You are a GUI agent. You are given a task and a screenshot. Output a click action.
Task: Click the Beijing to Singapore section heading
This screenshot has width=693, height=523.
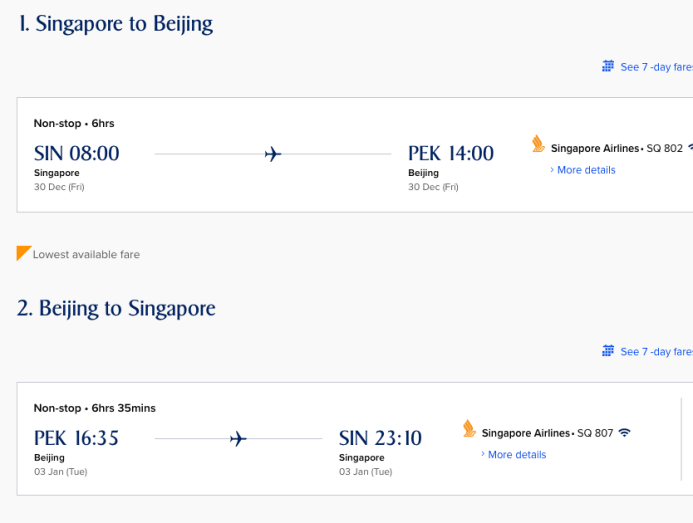(116, 308)
